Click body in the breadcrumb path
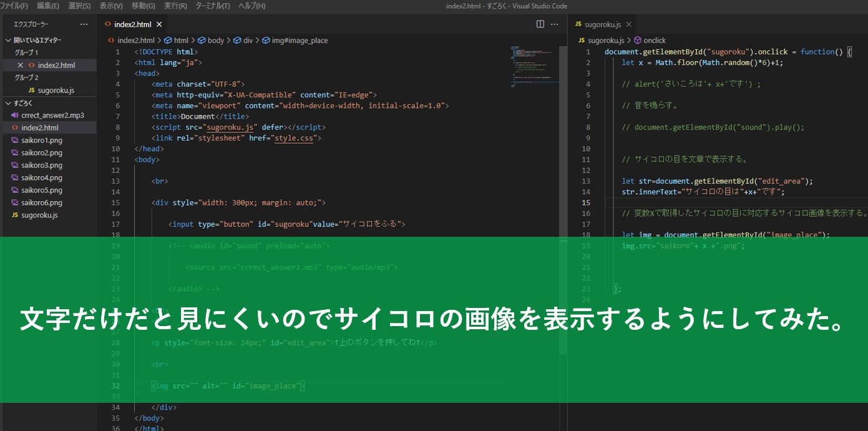Viewport: 868px width, 431px height. point(215,41)
